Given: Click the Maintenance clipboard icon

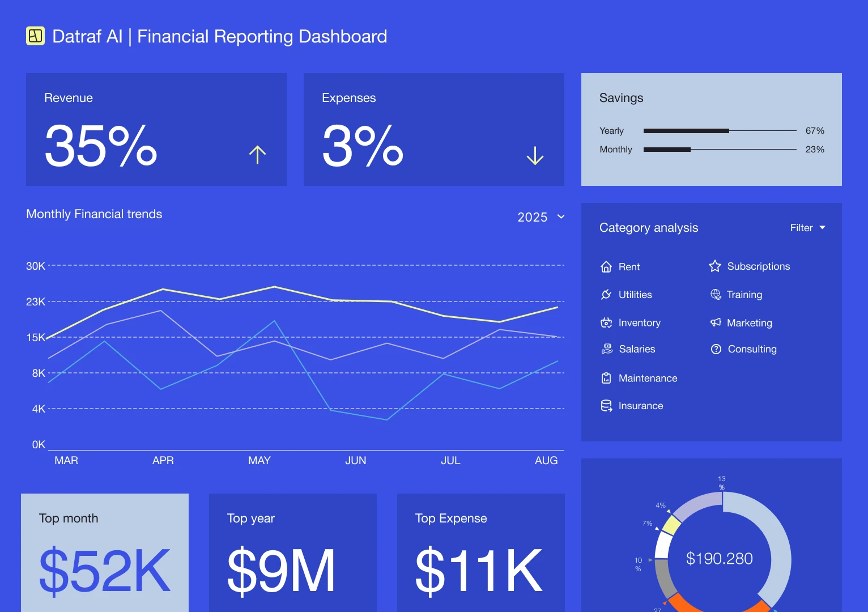Looking at the screenshot, I should click(x=606, y=378).
